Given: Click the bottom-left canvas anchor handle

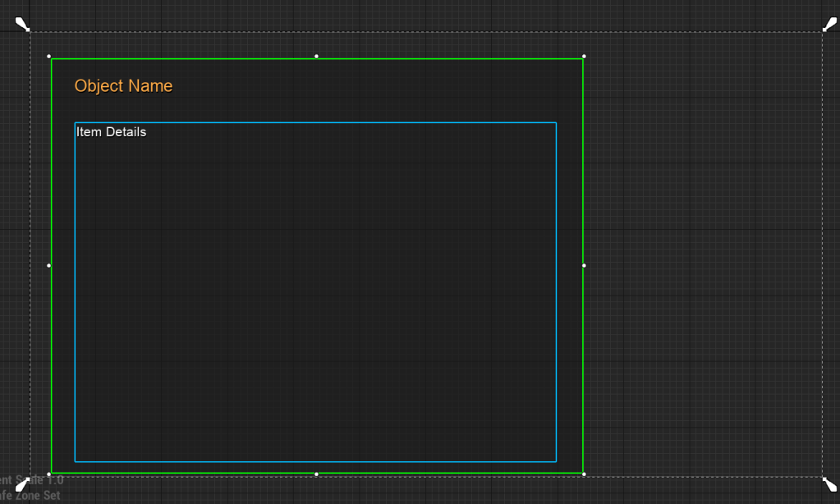Looking at the screenshot, I should tap(22, 484).
